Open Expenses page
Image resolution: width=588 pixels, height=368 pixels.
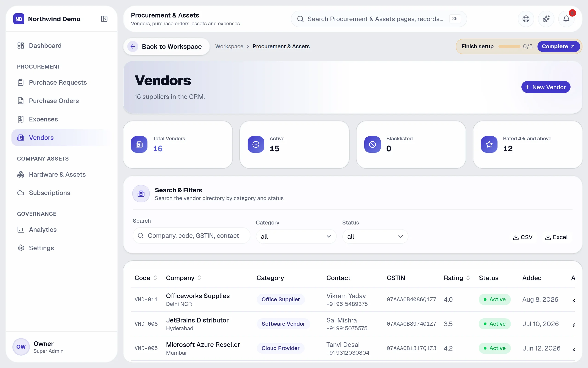point(61,119)
